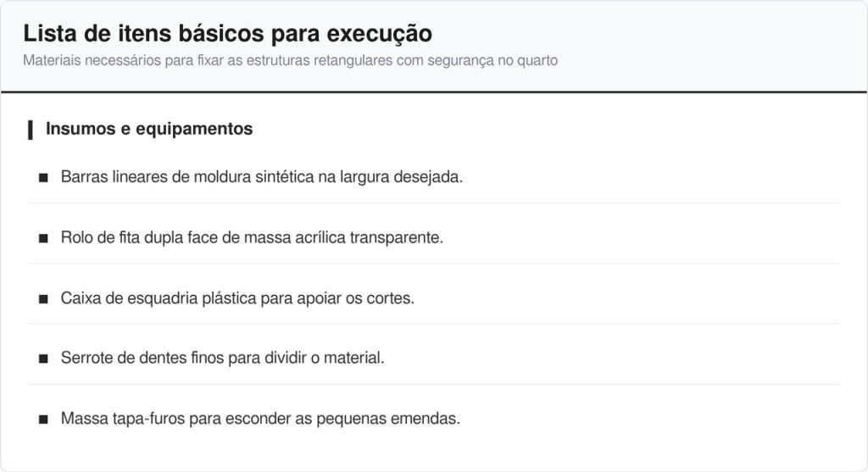This screenshot has width=868, height=472.
Task: Select the subtitle starting with Materiais necessários
Action: (x=290, y=61)
